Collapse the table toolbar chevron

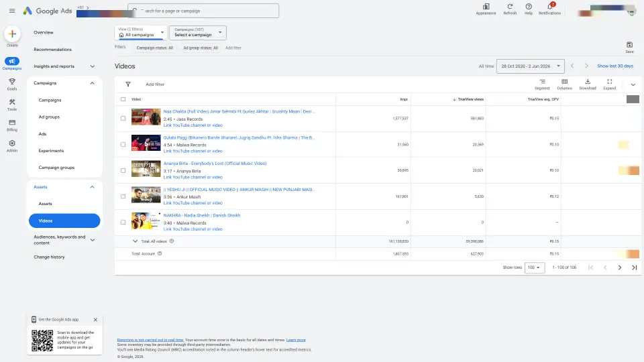633,84
